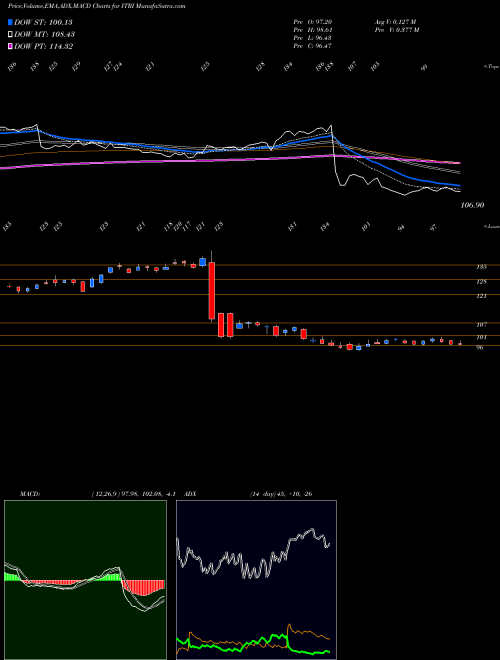The image size is (500, 660).
Task: Click the 'ADX' panel label
Action: coord(190,494)
